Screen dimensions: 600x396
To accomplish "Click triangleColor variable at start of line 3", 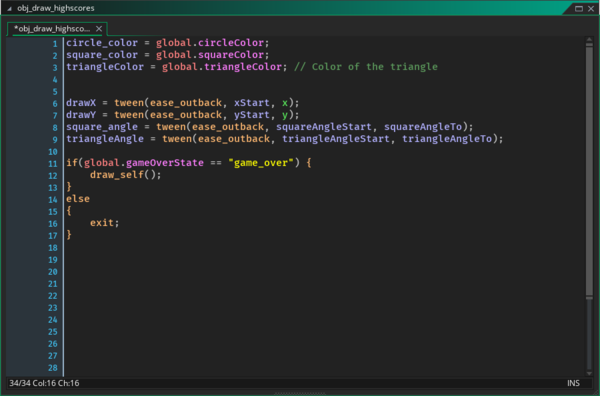I will point(105,67).
